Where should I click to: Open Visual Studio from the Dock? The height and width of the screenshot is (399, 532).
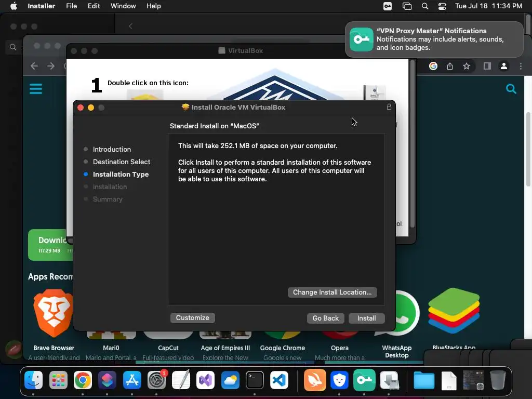[x=206, y=380]
